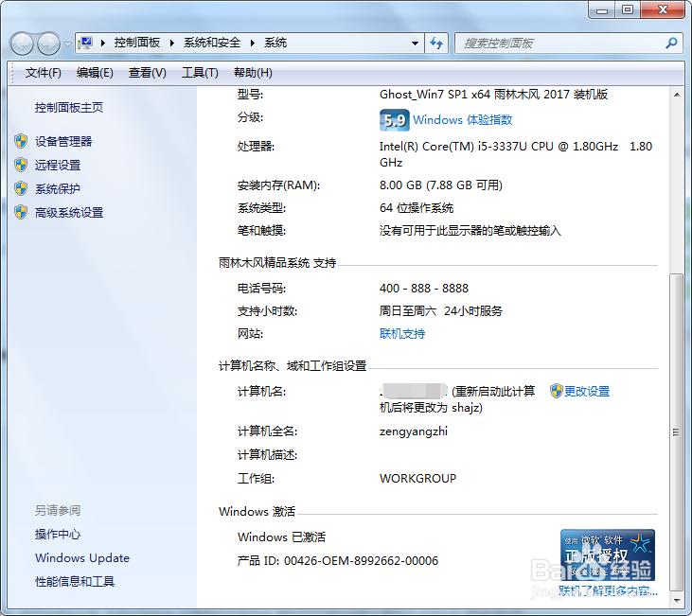
Task: Expand the arrow after 控制面板 breadcrumb
Action: [x=172, y=43]
